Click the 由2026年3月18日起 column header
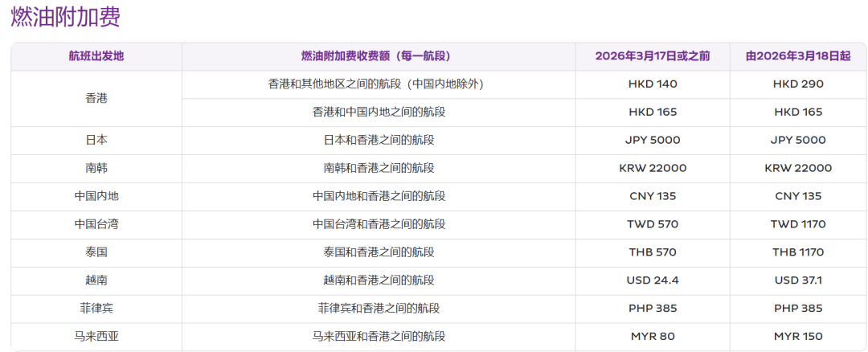Image resolution: width=868 pixels, height=352 pixels. point(798,56)
